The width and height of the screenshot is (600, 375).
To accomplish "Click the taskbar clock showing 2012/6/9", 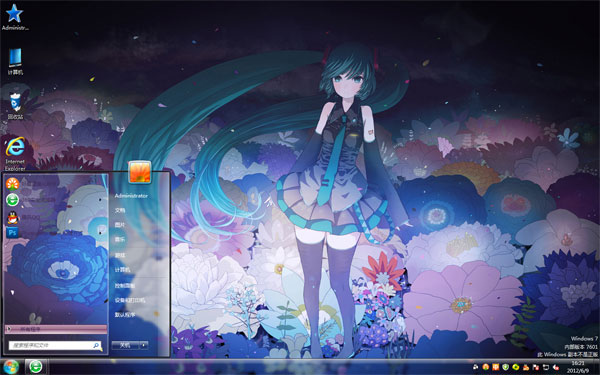I will [578, 367].
